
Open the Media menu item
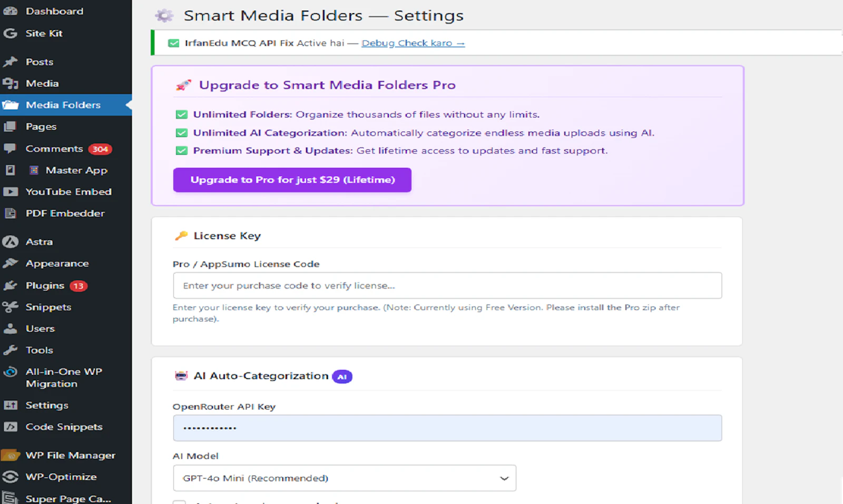[x=42, y=83]
